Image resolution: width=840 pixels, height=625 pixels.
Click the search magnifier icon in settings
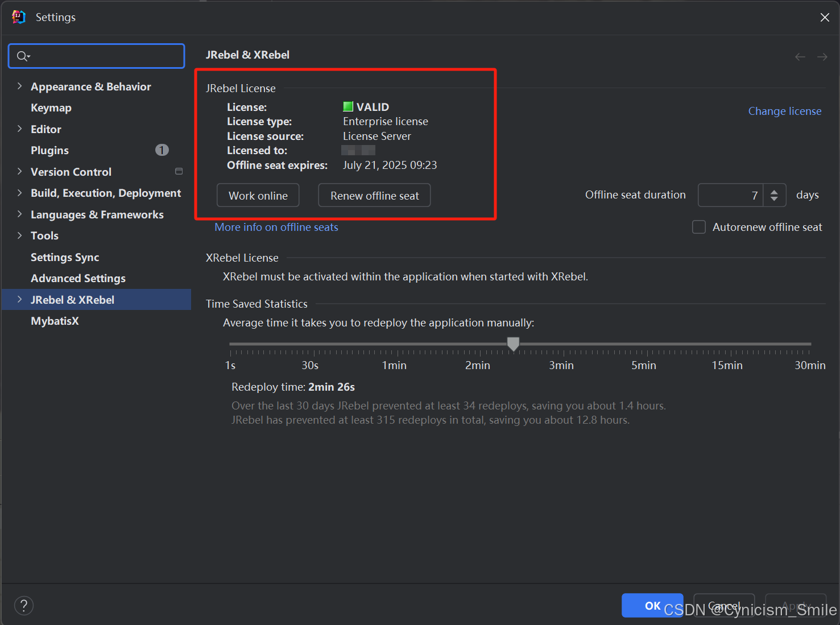(x=23, y=56)
